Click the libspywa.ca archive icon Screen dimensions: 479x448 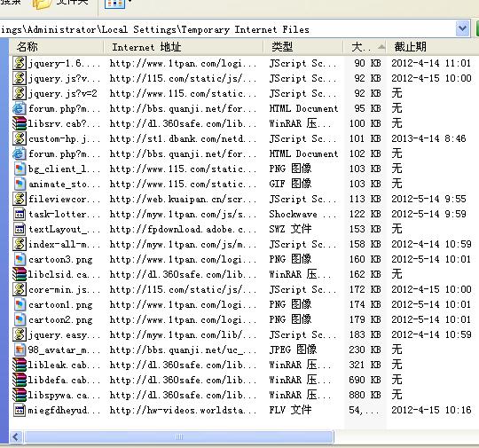(20, 395)
